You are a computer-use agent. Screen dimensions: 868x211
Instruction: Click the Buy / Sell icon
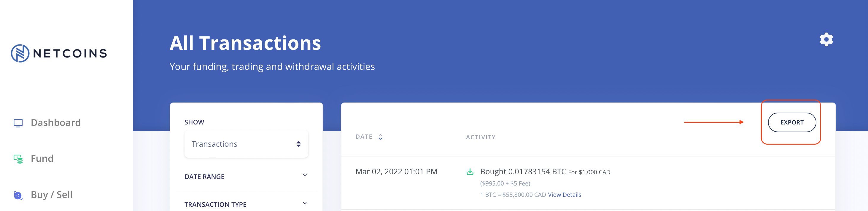click(18, 195)
